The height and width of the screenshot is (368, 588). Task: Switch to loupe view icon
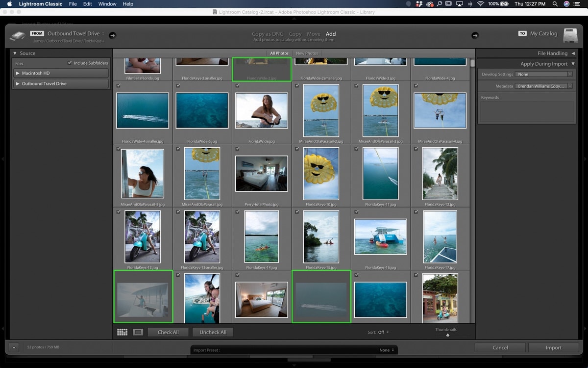coord(138,332)
